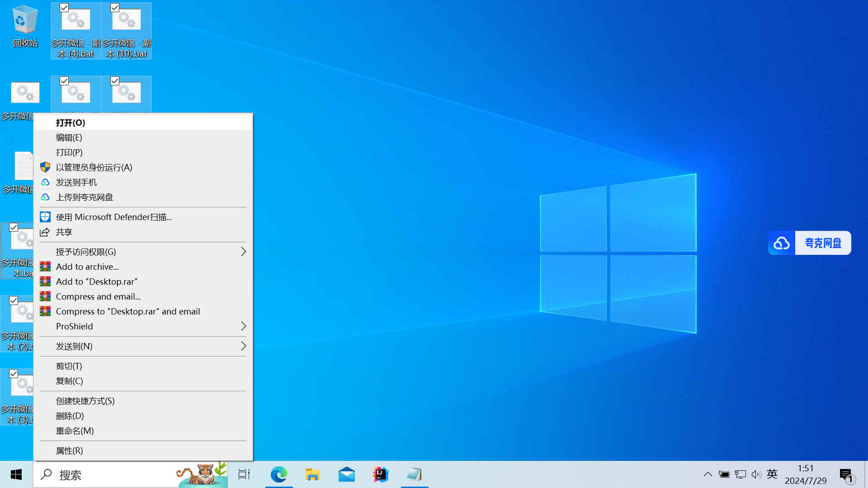Open the Recycle Bin desktop icon
Screen dimensions: 868x488
click(25, 26)
